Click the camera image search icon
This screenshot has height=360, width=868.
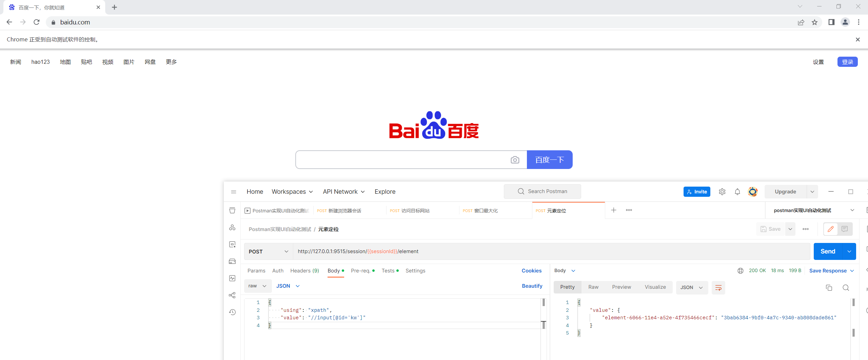click(x=515, y=160)
